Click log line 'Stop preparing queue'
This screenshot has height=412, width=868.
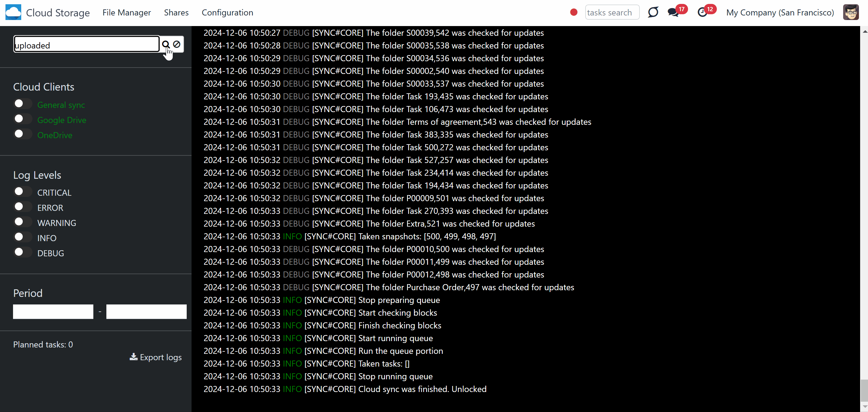[322, 300]
